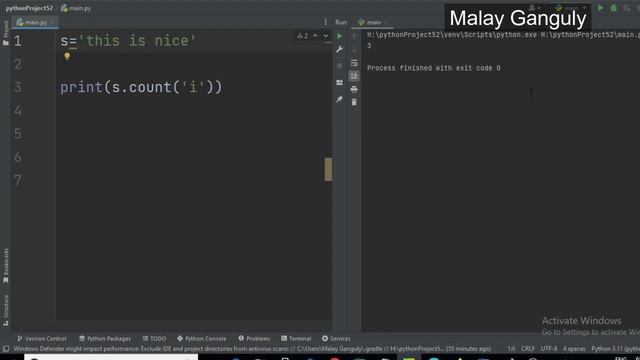This screenshot has width=640, height=360.
Task: Click code line print(s.count('i'))
Action: 141,87
